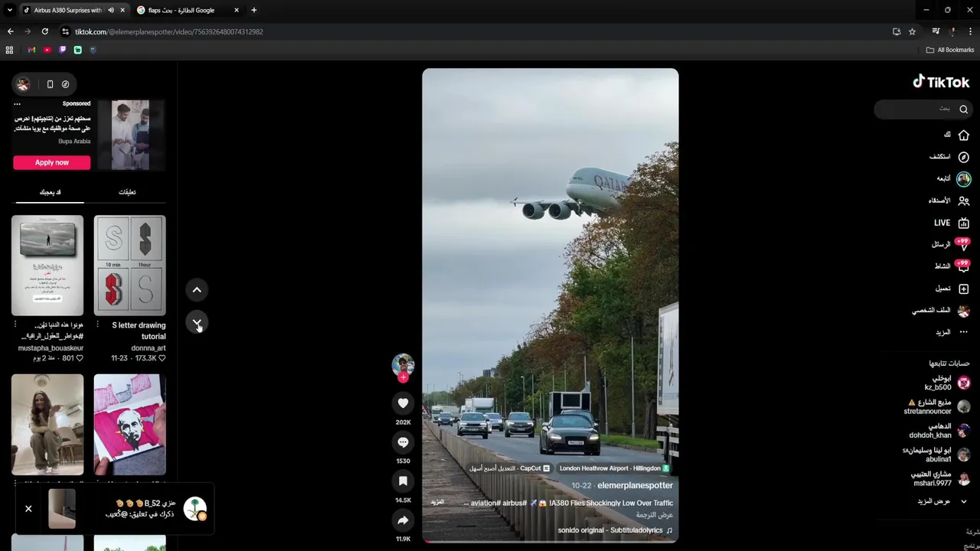Open the All Bookmarks folder
The width and height of the screenshot is (980, 551).
(x=950, y=50)
